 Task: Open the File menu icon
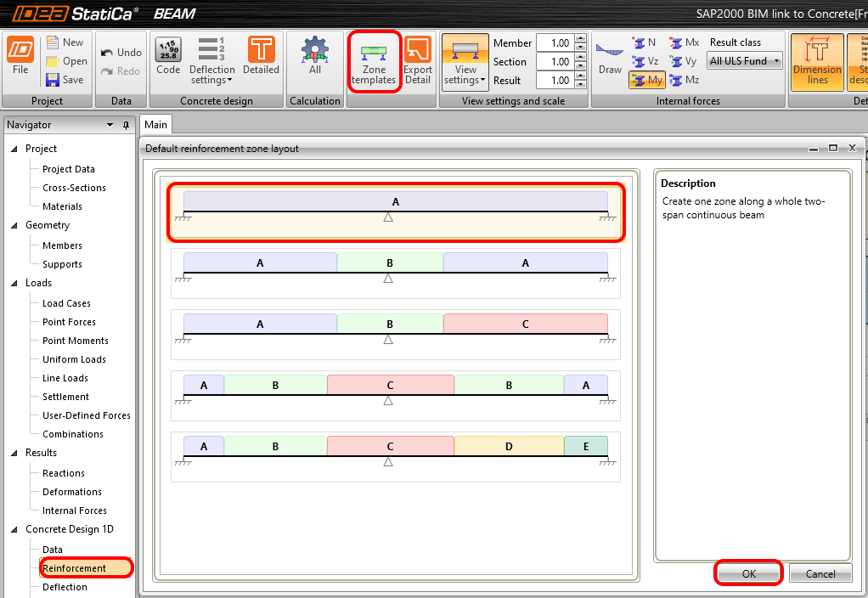pos(20,58)
